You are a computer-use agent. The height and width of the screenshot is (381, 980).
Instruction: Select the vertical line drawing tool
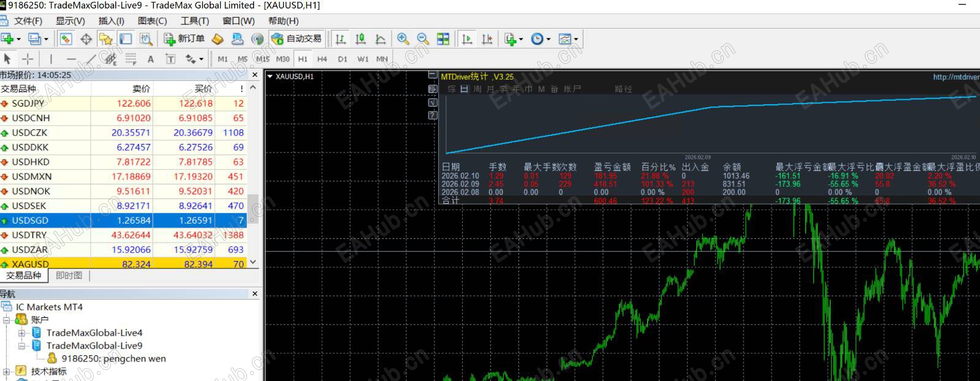[x=51, y=59]
